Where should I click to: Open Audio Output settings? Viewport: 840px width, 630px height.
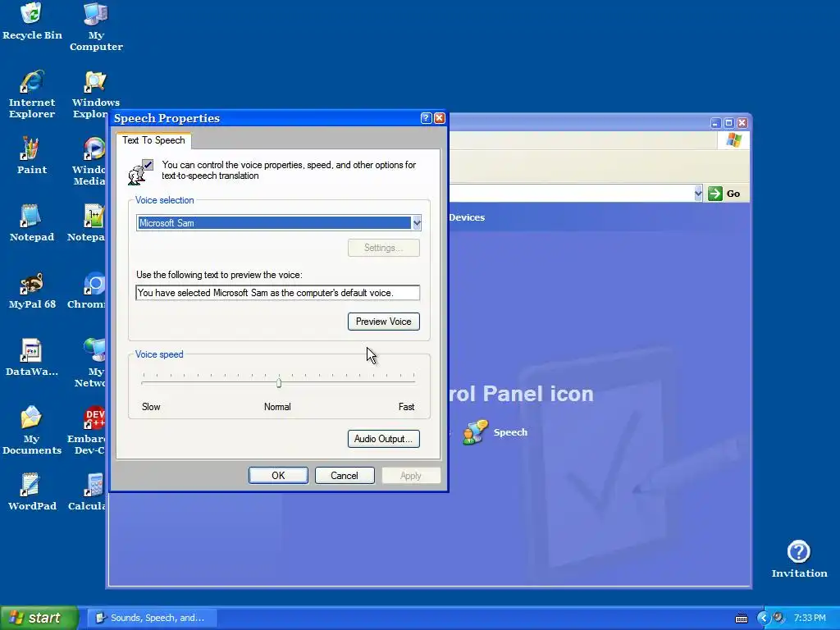pos(384,439)
